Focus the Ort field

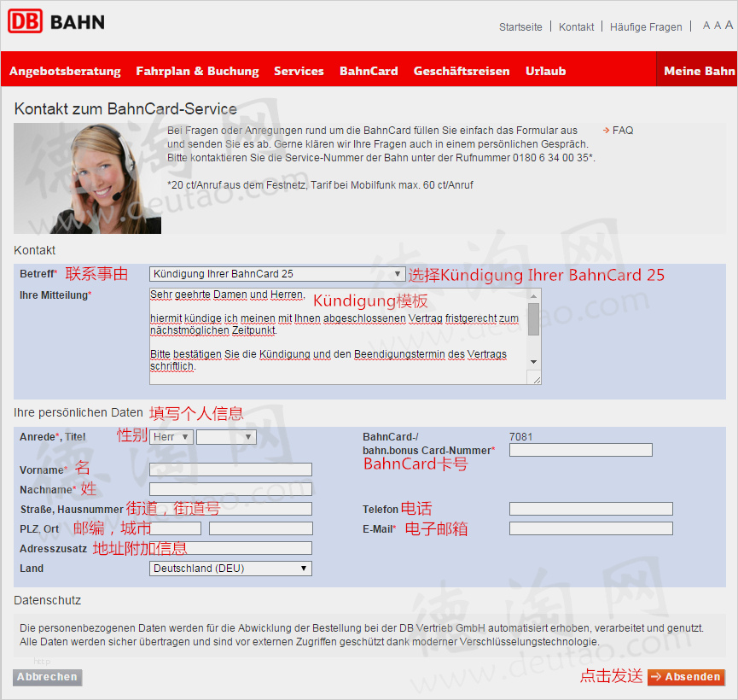[261, 528]
